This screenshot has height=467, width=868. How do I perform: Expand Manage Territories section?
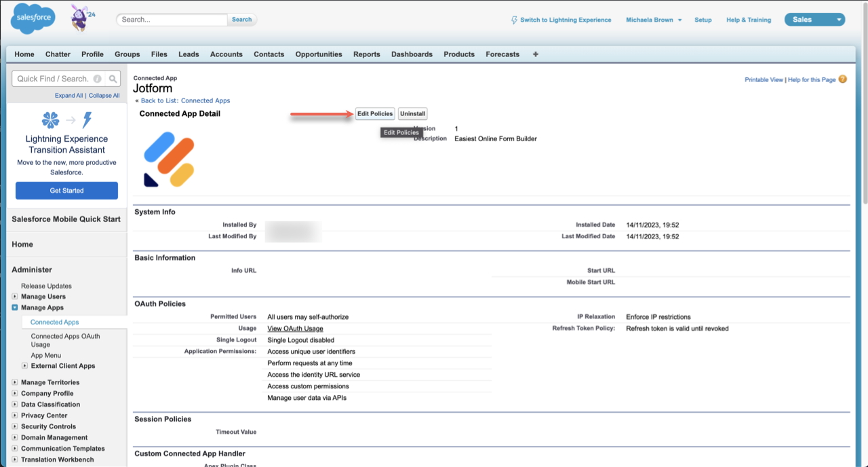pyautogui.click(x=15, y=382)
